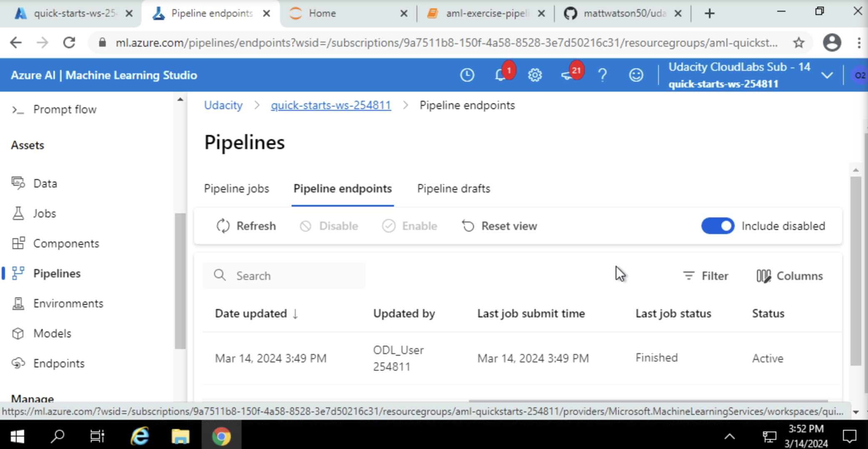868x449 pixels.
Task: Click the Udacity breadcrumb link
Action: 223,105
